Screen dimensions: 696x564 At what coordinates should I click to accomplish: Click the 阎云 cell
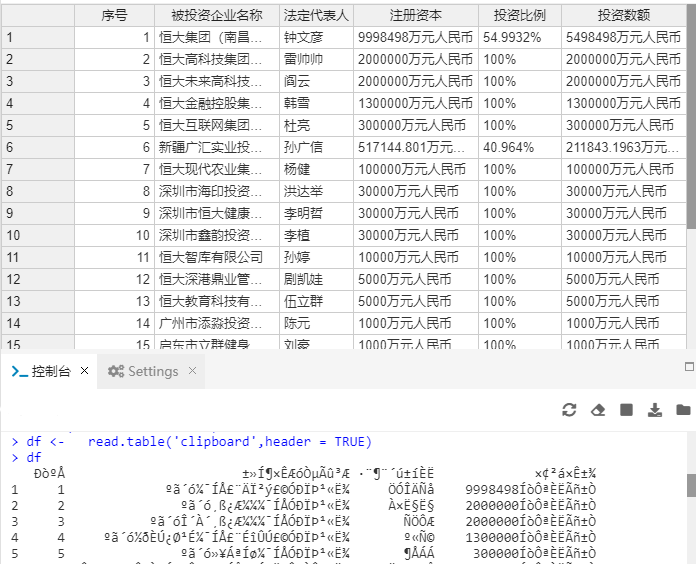pos(316,81)
